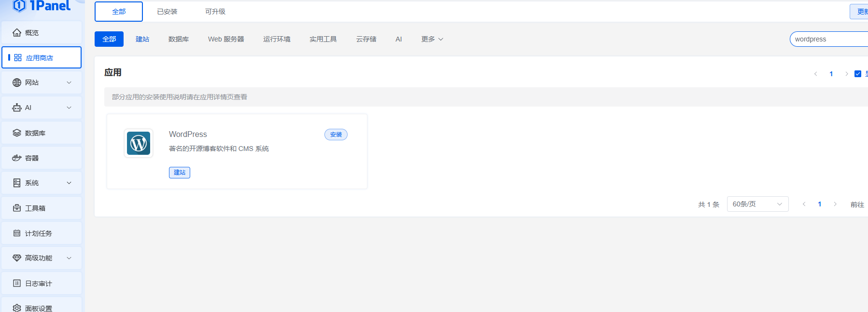Click the Docker whale icon beside 容器

[x=17, y=158]
